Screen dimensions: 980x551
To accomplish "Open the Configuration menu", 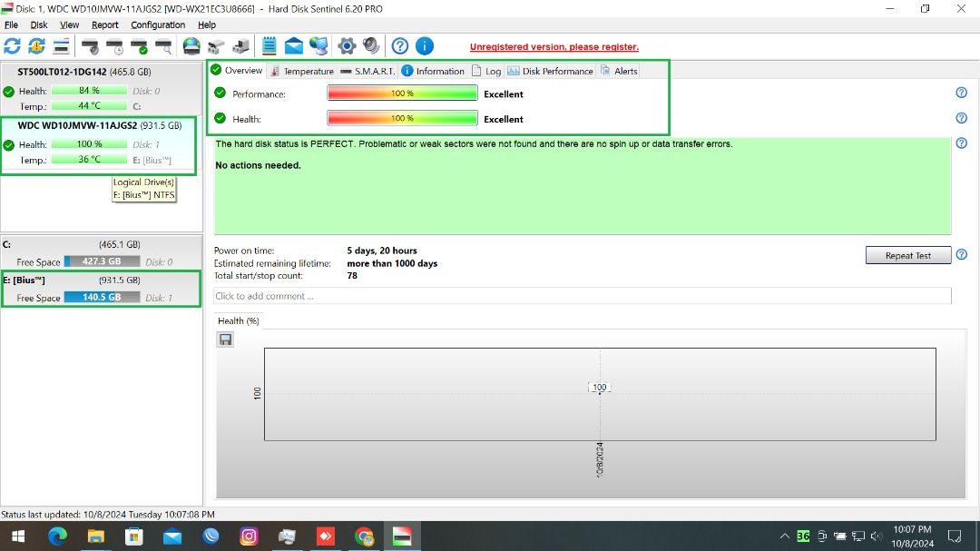I will click(x=158, y=25).
